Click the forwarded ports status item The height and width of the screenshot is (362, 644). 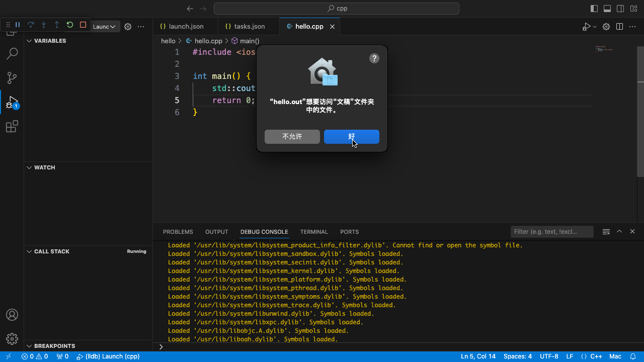pyautogui.click(x=62, y=356)
